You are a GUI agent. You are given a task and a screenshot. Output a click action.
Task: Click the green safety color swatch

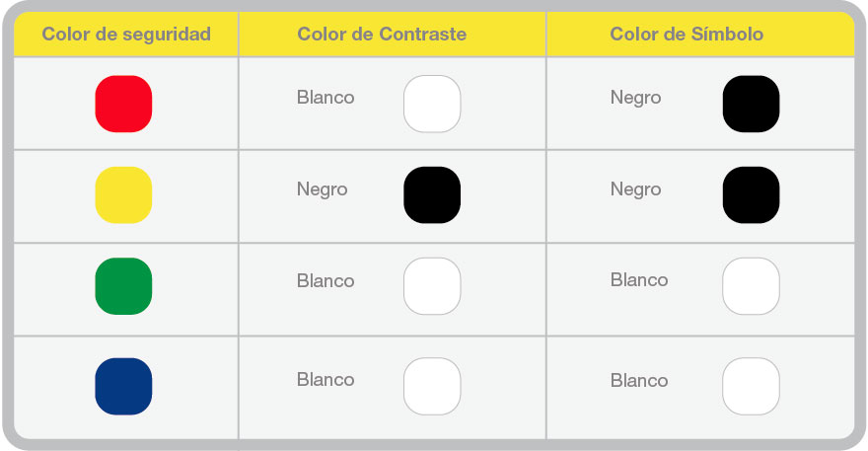pos(123,286)
